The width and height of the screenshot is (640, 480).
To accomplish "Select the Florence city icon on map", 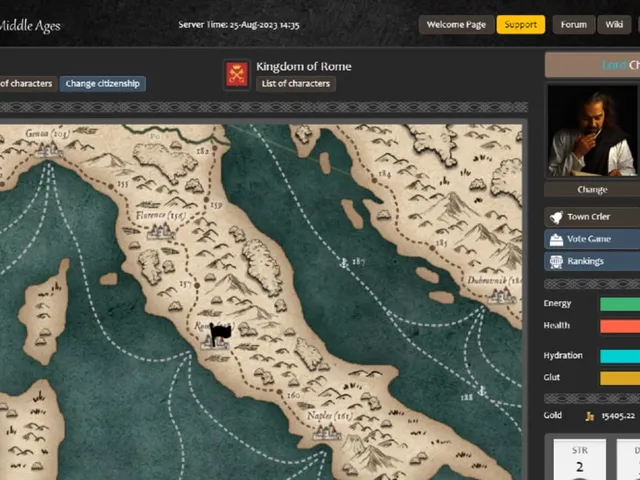I will click(160, 232).
